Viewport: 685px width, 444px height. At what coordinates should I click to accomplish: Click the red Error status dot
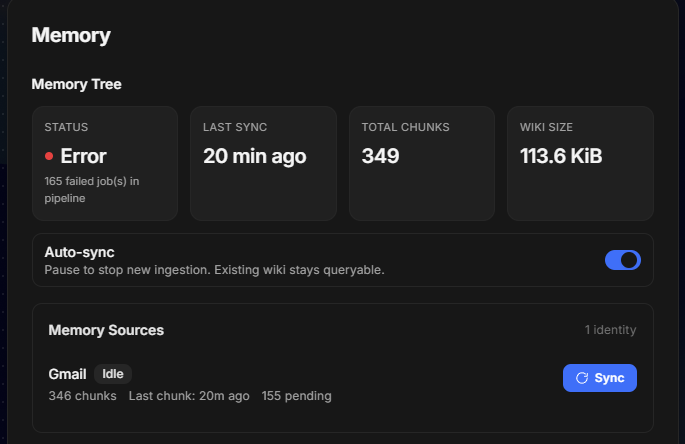click(49, 156)
